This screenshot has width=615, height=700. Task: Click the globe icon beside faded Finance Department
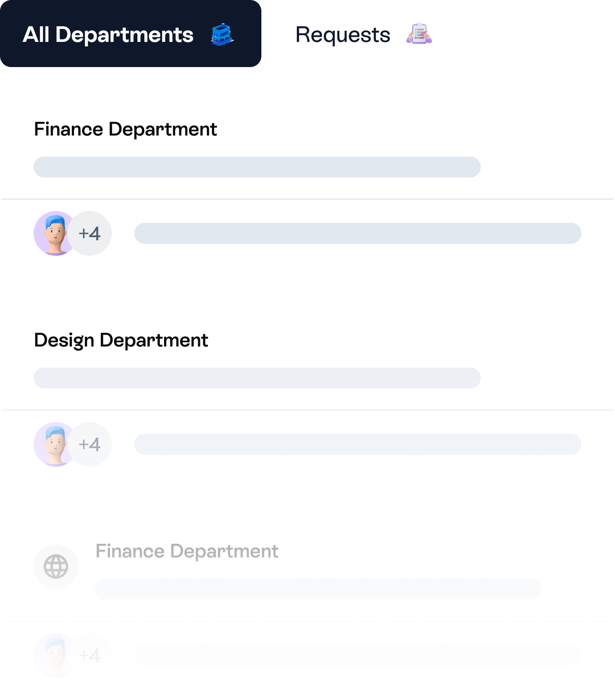click(56, 566)
